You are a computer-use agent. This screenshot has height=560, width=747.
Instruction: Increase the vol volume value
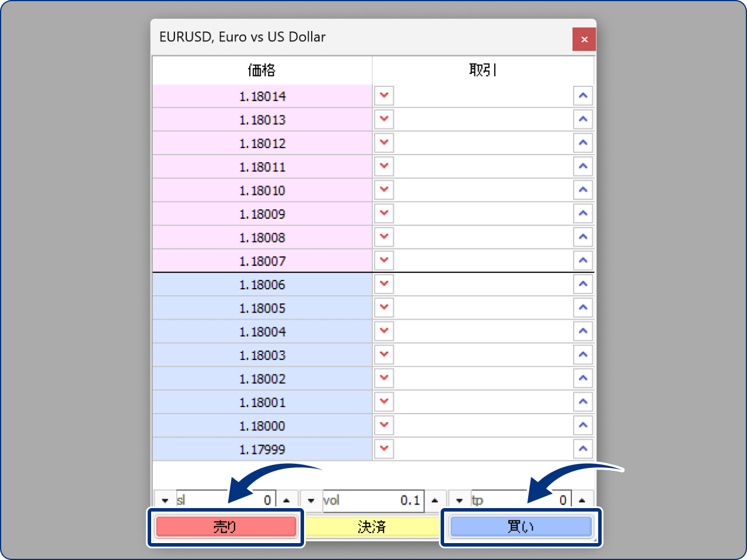[434, 501]
